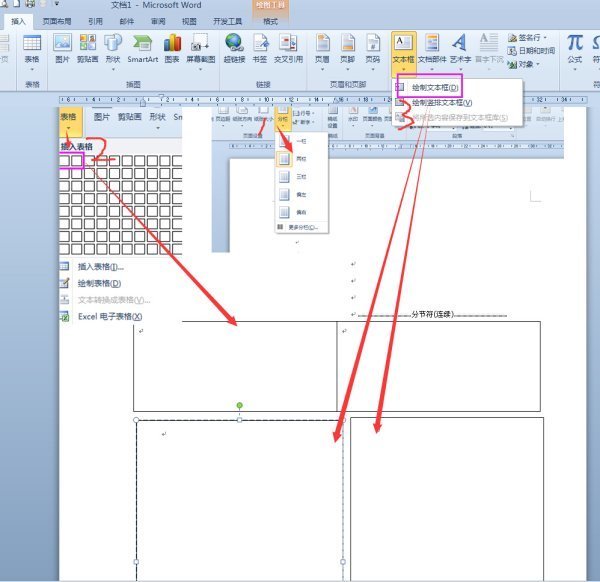Click the 超链接 (Hyperlink) icon
Screen dimensions: 600x582
pyautogui.click(x=234, y=48)
